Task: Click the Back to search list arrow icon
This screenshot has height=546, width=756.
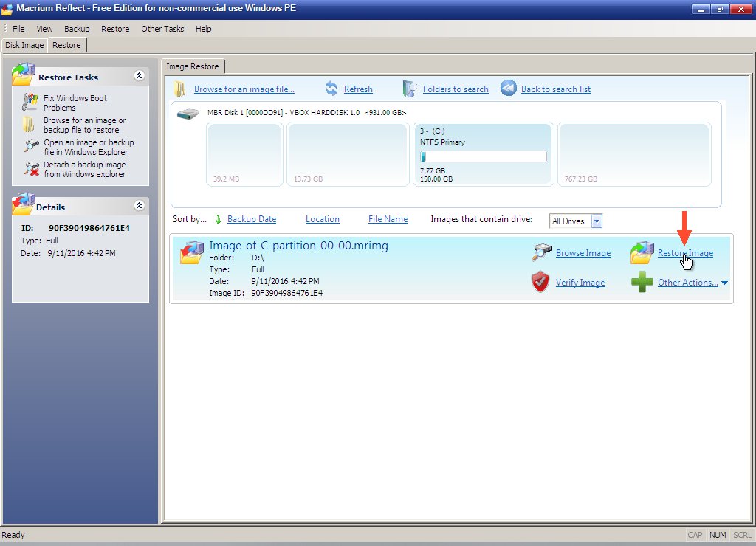Action: click(509, 89)
